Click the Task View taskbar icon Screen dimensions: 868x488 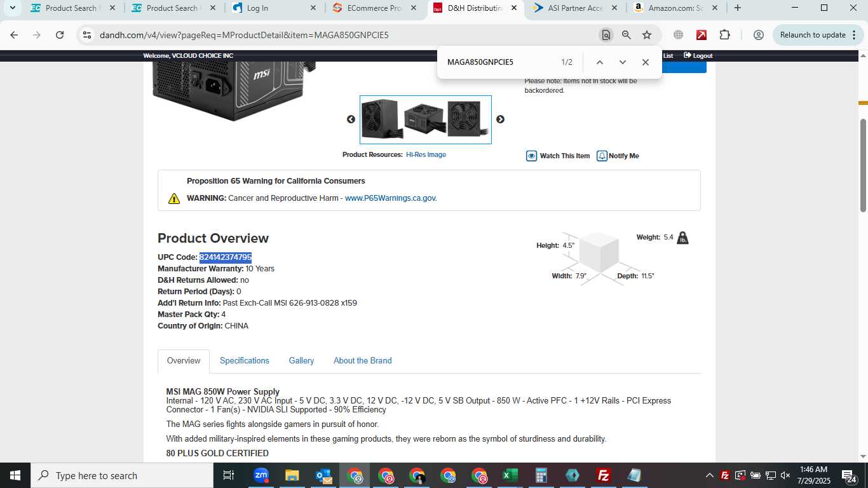229,475
